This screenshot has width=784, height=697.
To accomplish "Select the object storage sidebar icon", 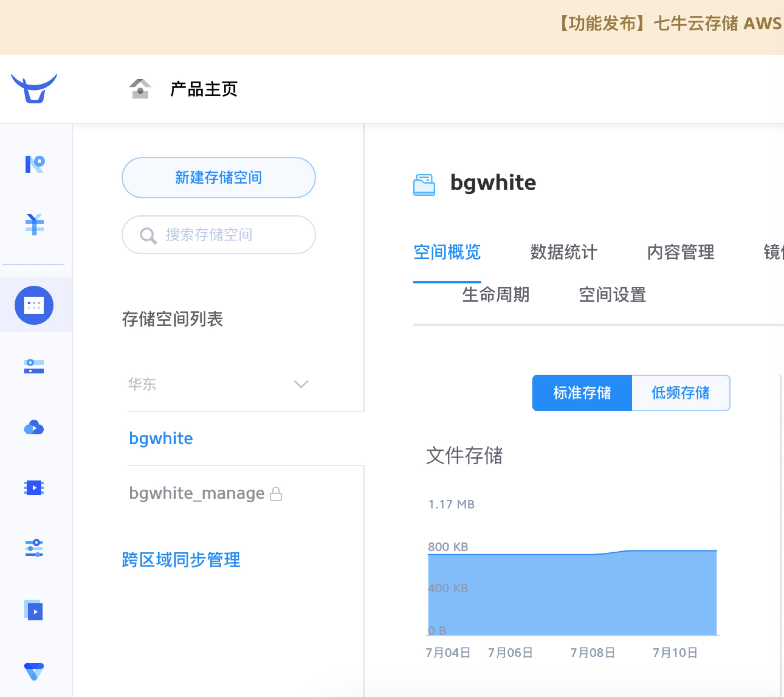I will tap(34, 305).
